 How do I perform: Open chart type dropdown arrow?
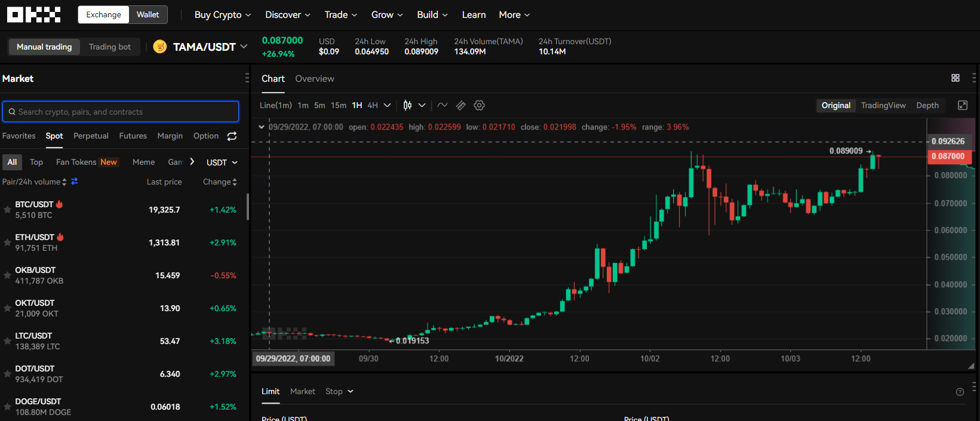tap(422, 105)
